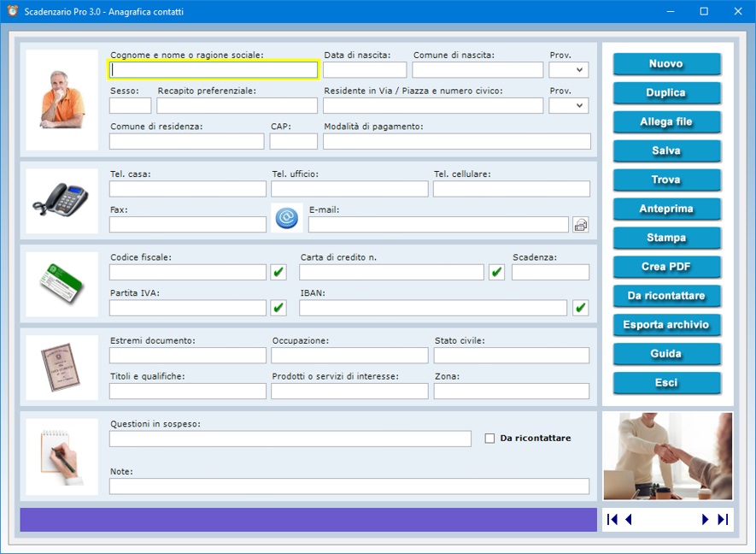Click the Comune di residenza field
This screenshot has width=756, height=554.
point(186,141)
